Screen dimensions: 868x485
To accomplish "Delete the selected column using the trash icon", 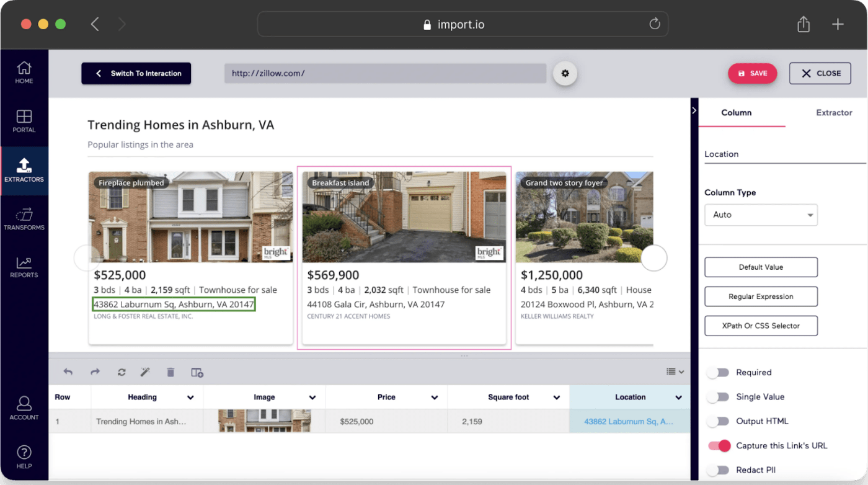I will 170,372.
